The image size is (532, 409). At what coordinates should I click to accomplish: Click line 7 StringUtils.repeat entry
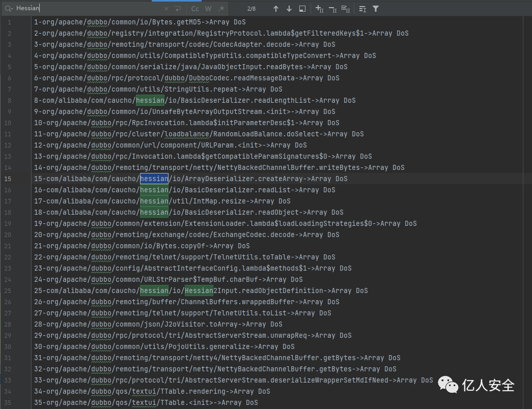(x=158, y=89)
